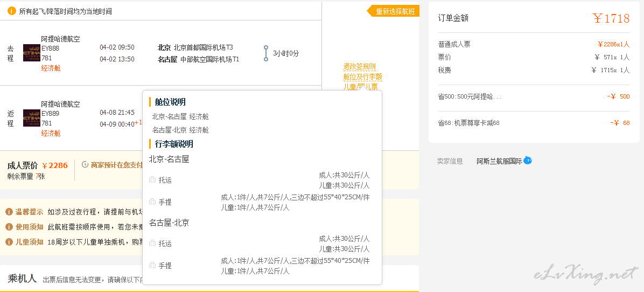Open the 退改签规则 link

coord(359,66)
